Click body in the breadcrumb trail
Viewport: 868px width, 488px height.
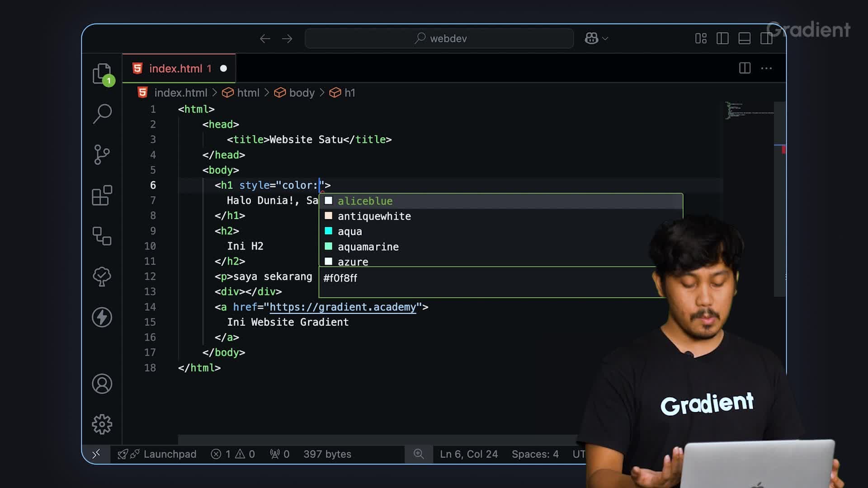[x=302, y=93]
